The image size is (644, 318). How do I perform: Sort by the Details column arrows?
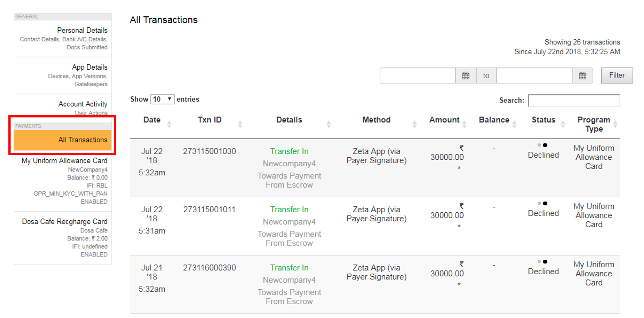(328, 124)
